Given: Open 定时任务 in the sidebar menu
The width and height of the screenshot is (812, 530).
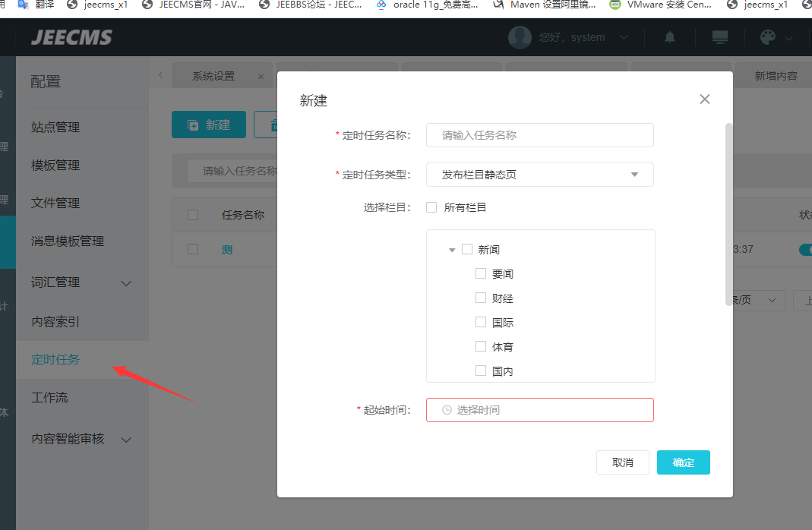Looking at the screenshot, I should [x=55, y=360].
